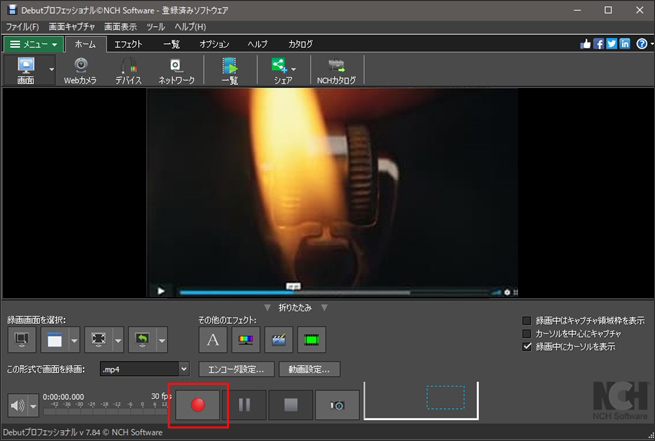Open the Facebook icon

click(x=598, y=44)
